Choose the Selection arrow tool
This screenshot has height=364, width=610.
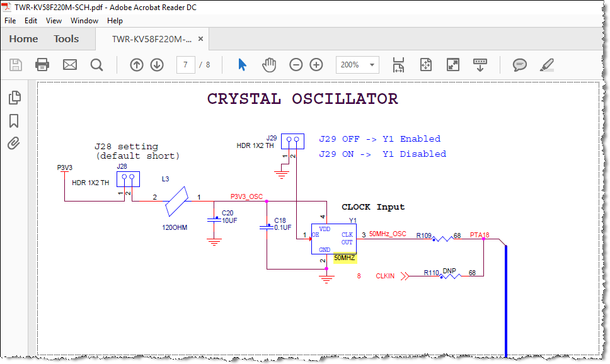(242, 65)
